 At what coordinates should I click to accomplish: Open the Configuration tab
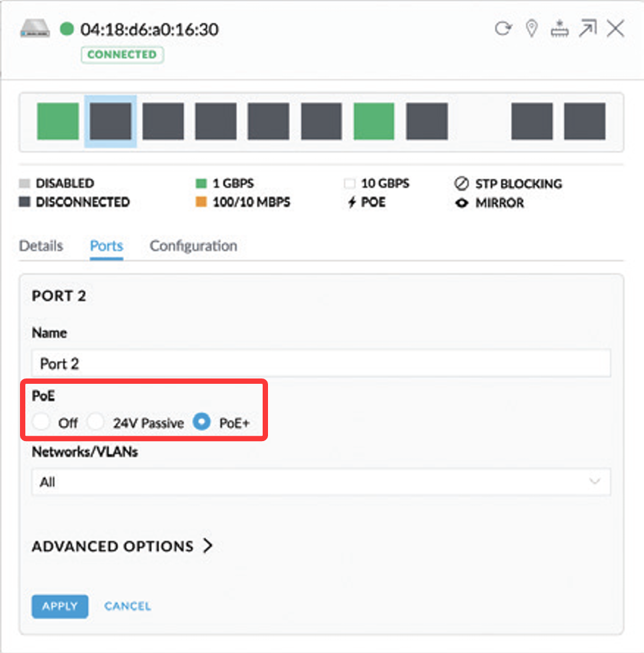tap(193, 246)
